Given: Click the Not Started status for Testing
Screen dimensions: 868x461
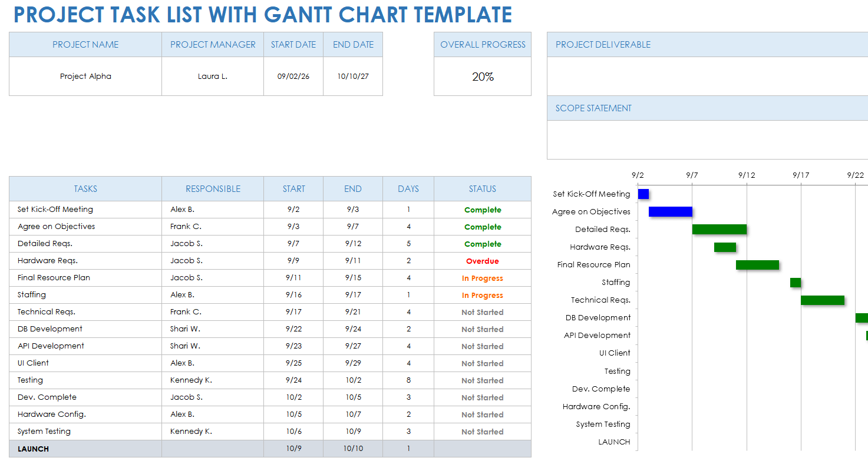Looking at the screenshot, I should (x=482, y=380).
